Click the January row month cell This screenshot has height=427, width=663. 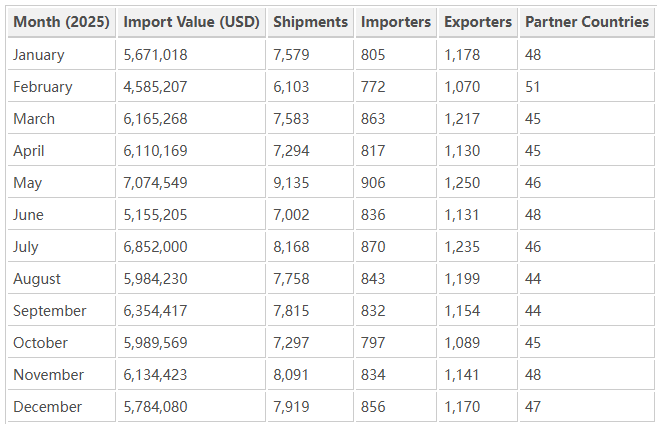39,55
